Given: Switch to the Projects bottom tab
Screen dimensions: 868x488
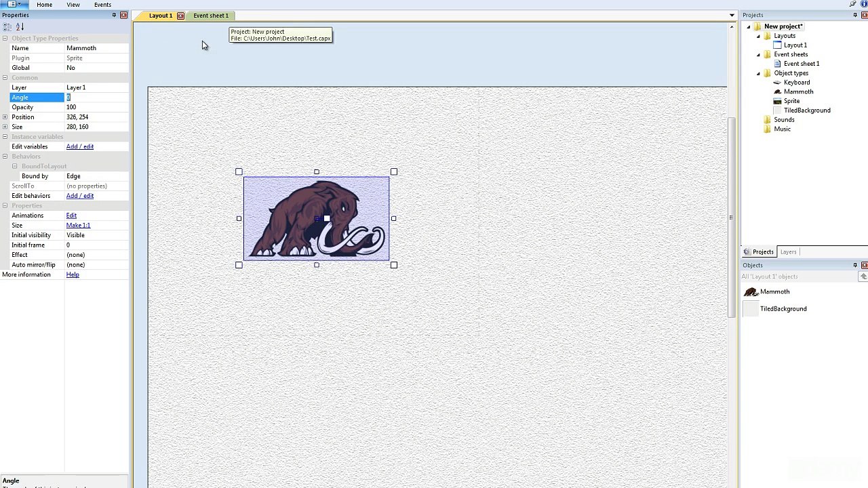Looking at the screenshot, I should (x=759, y=252).
